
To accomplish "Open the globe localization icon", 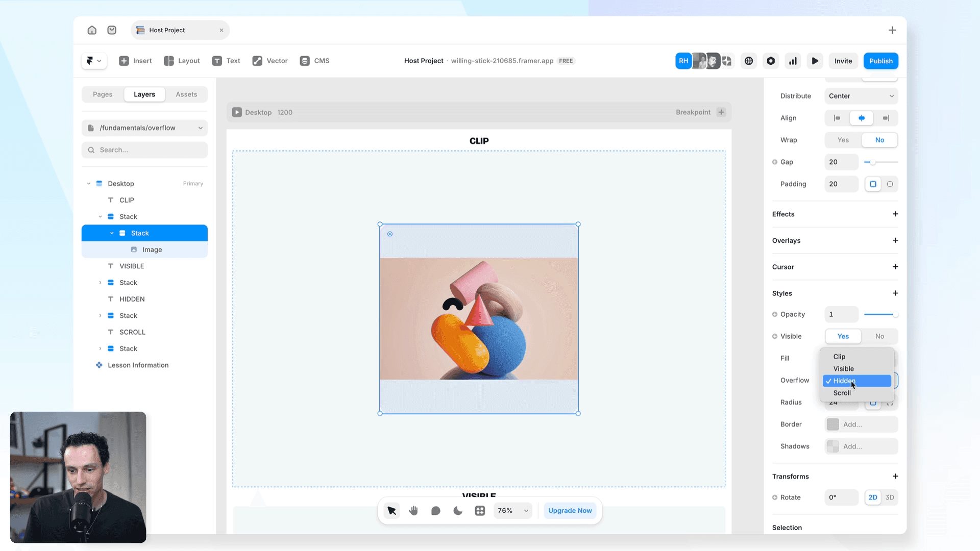I will [749, 61].
